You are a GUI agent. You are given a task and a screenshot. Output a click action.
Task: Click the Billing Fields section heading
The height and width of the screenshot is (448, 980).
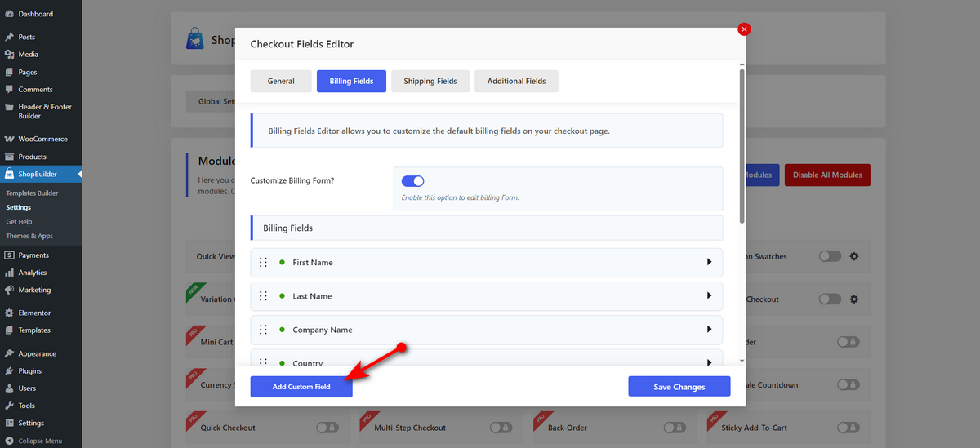tap(288, 228)
